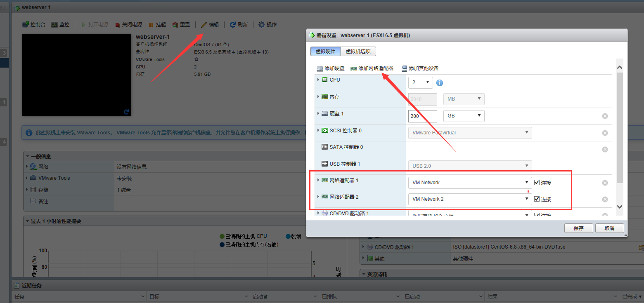Remove SCSI 控制器 0 with X icon
Screen dimensions: 644x303
pyautogui.click(x=605, y=133)
